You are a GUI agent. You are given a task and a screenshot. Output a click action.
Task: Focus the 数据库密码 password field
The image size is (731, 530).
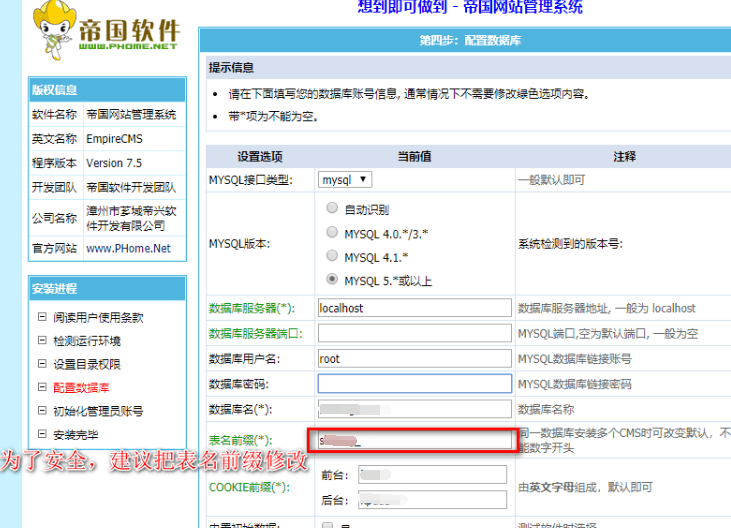click(414, 384)
